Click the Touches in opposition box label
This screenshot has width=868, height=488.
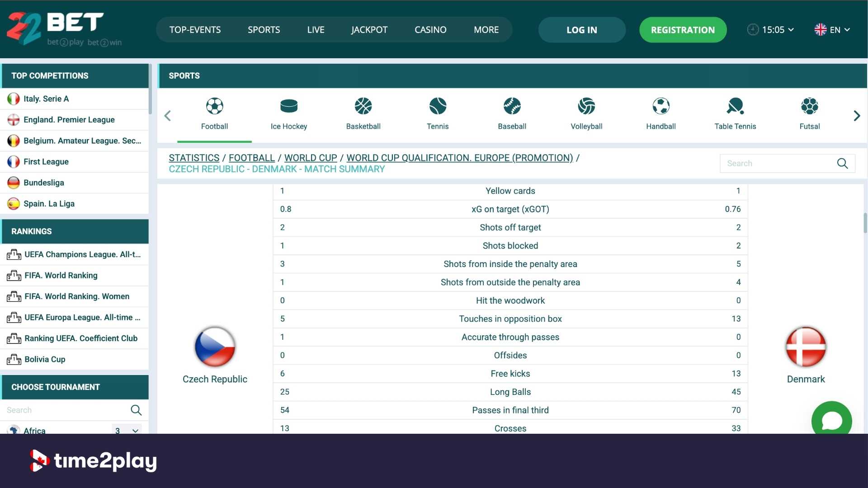[x=510, y=319]
